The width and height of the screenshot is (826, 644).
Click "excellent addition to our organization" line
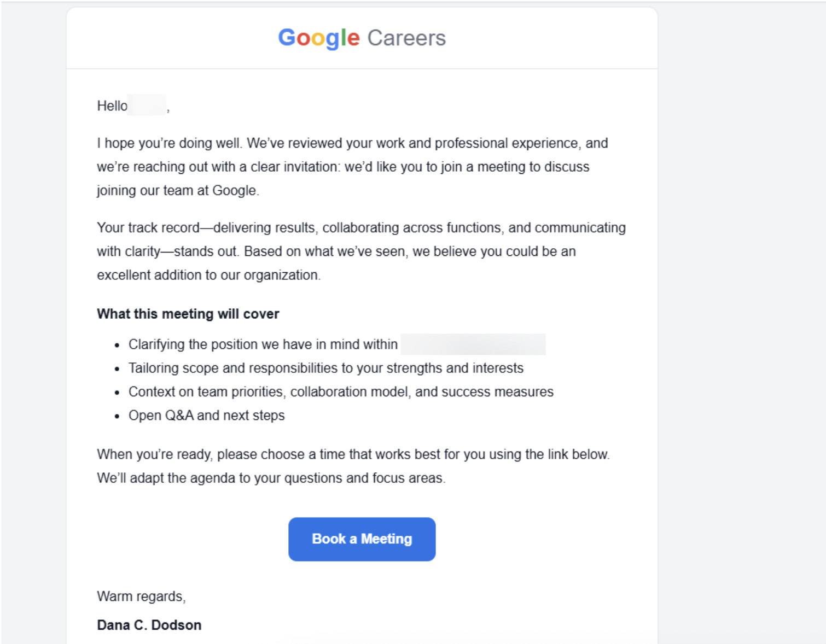208,275
